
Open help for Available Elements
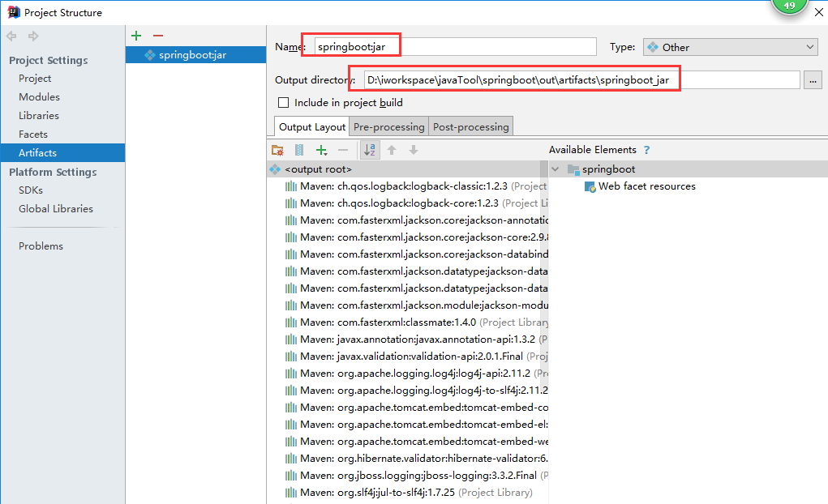646,150
